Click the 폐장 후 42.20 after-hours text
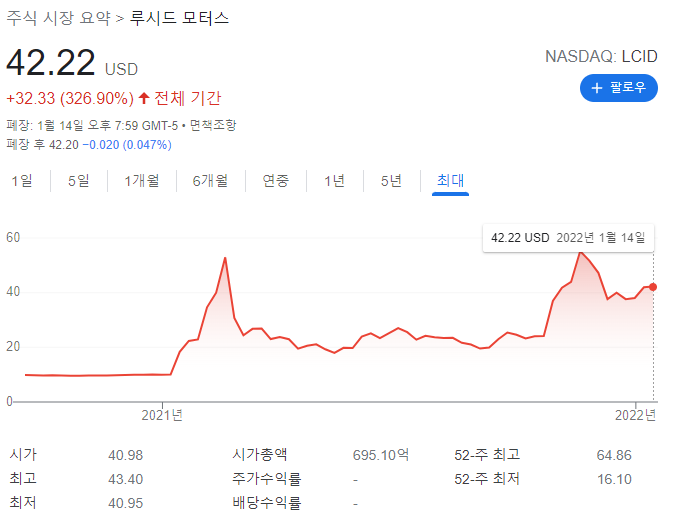699x527 pixels. pyautogui.click(x=42, y=145)
